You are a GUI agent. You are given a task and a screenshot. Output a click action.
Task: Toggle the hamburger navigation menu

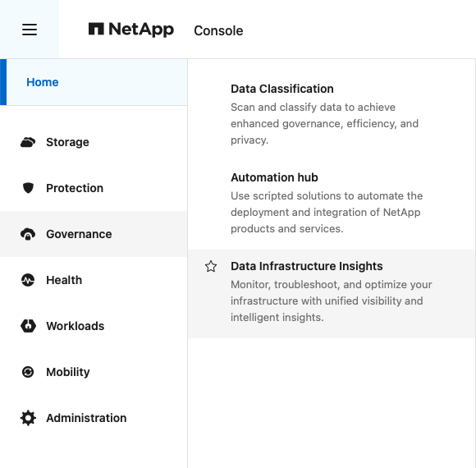point(30,30)
